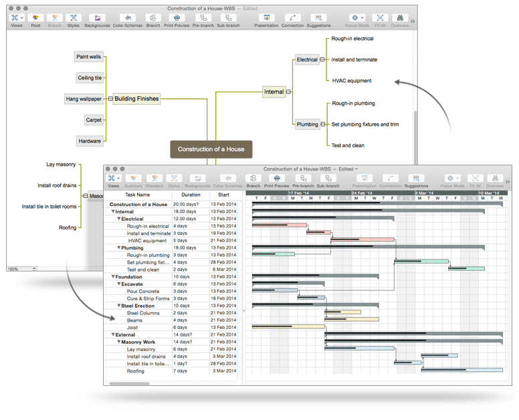
Task: Collapse the Plumbing branch in mind map
Action: coord(322,124)
